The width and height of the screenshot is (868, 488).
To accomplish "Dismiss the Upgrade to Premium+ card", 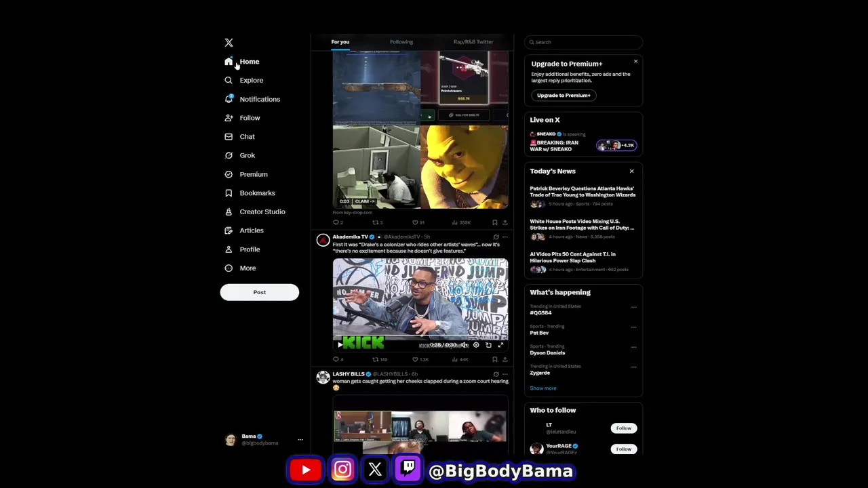I will pyautogui.click(x=635, y=62).
